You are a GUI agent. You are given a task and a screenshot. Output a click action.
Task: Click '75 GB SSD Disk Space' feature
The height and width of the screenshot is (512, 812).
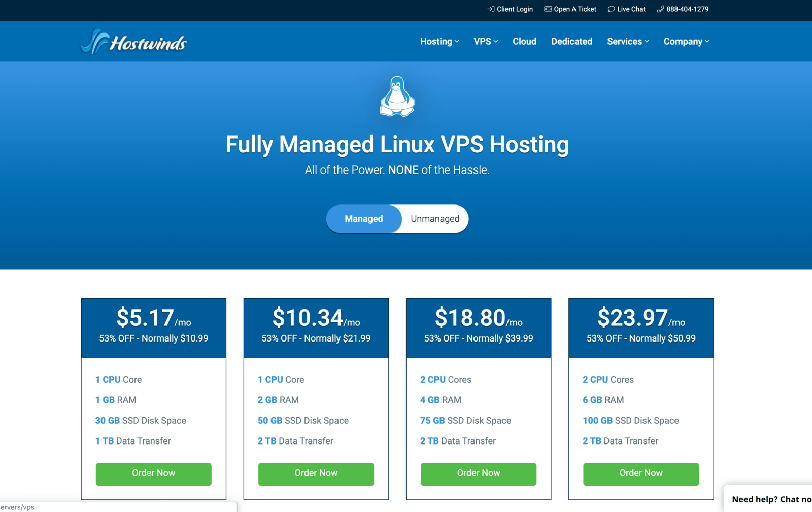point(465,421)
